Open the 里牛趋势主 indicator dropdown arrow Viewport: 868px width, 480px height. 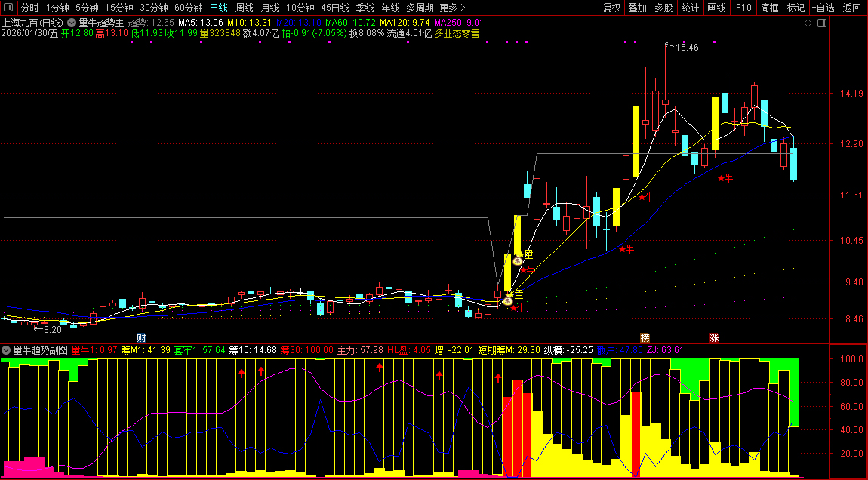point(72,23)
